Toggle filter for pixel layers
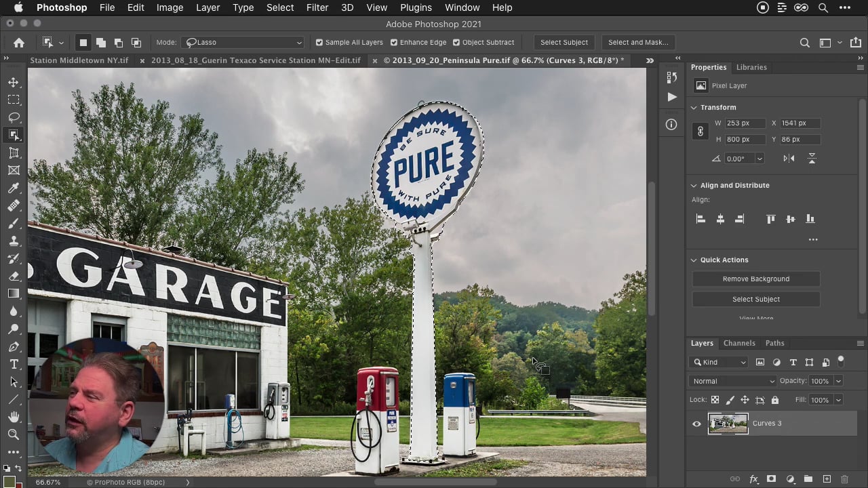This screenshot has height=488, width=868. pyautogui.click(x=760, y=362)
